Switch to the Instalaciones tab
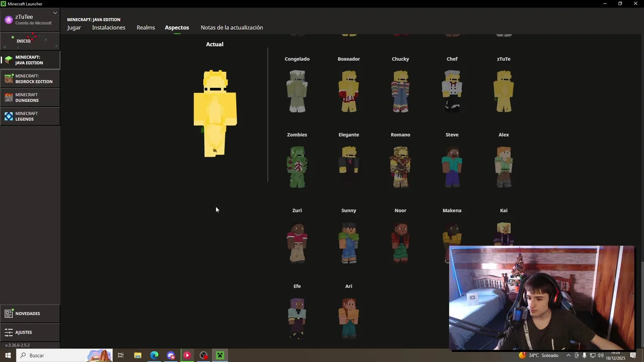 coord(109,28)
